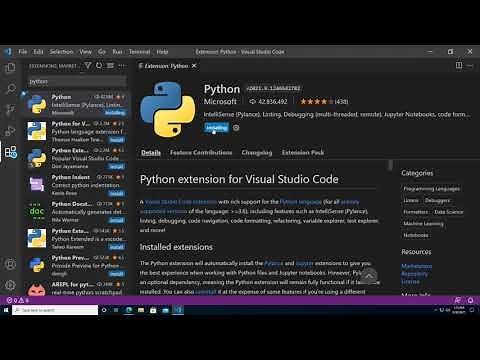This screenshot has height=360, width=480.
Task: Switch to the Feature Contributions tab
Action: [201, 153]
